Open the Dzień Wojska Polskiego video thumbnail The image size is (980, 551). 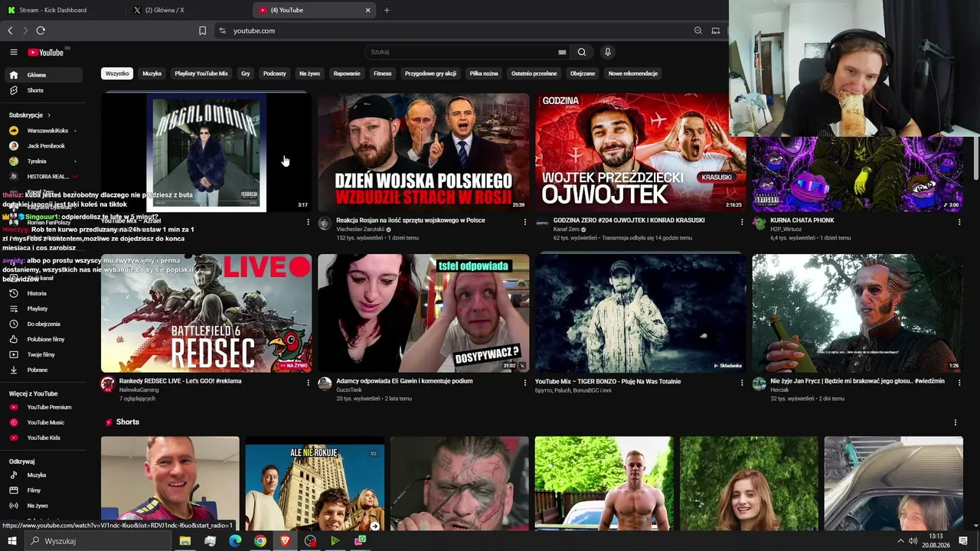423,152
